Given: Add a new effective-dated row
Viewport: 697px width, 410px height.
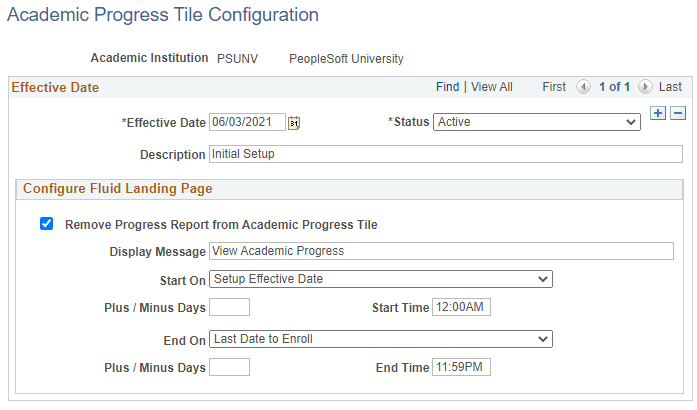Looking at the screenshot, I should tap(658, 114).
